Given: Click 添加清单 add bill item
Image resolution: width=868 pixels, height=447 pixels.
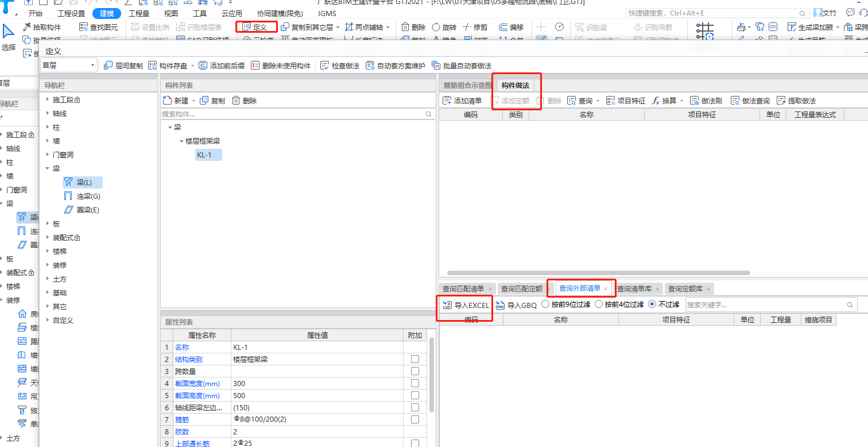Looking at the screenshot, I should point(462,101).
